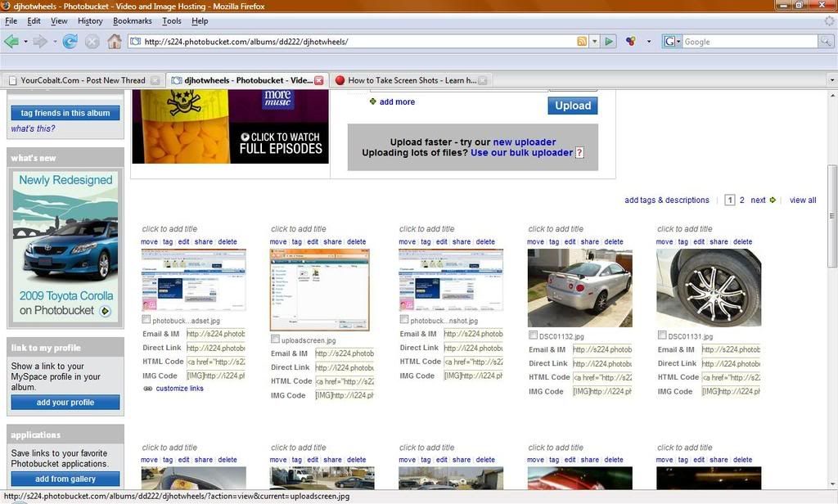Click the customize links link
The width and height of the screenshot is (838, 504).
(x=179, y=389)
